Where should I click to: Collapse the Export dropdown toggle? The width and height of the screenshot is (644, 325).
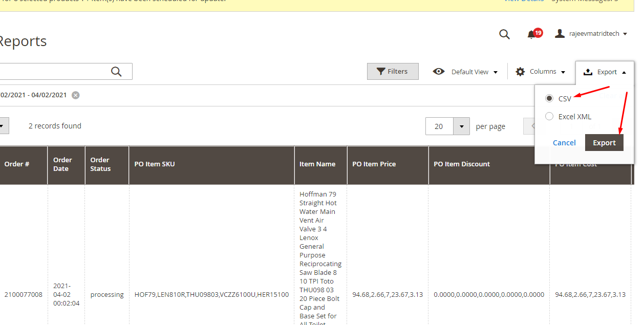pyautogui.click(x=605, y=72)
